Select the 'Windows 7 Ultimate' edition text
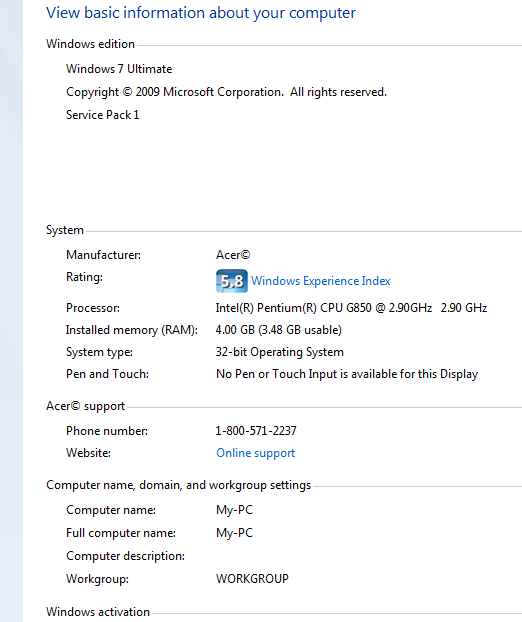Image resolution: width=522 pixels, height=622 pixels. (x=119, y=69)
